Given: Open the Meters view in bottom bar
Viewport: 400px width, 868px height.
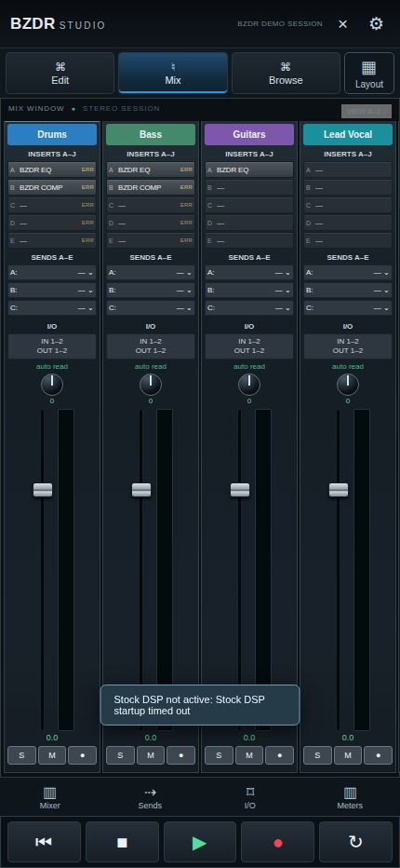Looking at the screenshot, I should pyautogui.click(x=350, y=798).
